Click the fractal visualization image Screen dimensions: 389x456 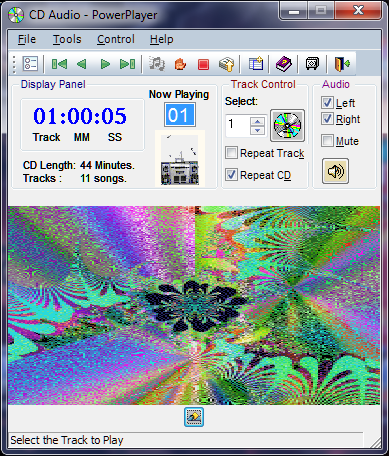click(194, 305)
